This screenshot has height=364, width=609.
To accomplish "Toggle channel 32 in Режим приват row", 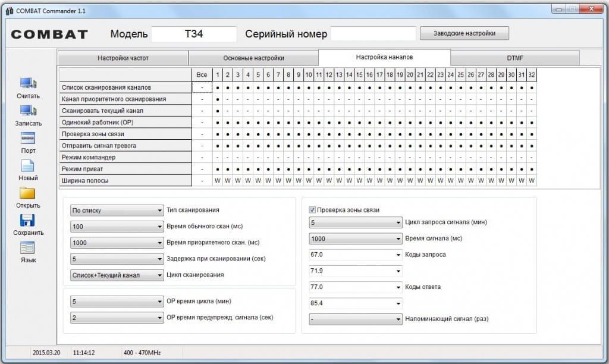I will (532, 169).
